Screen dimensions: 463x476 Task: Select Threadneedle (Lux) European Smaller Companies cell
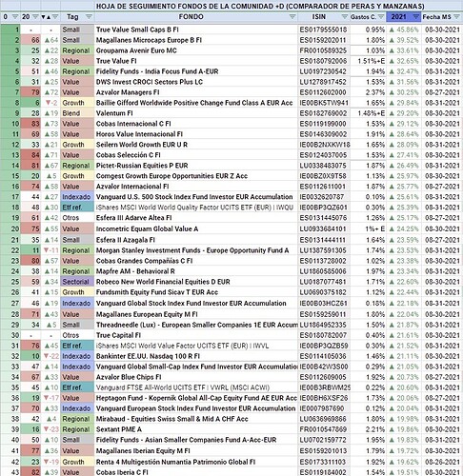tap(196, 325)
